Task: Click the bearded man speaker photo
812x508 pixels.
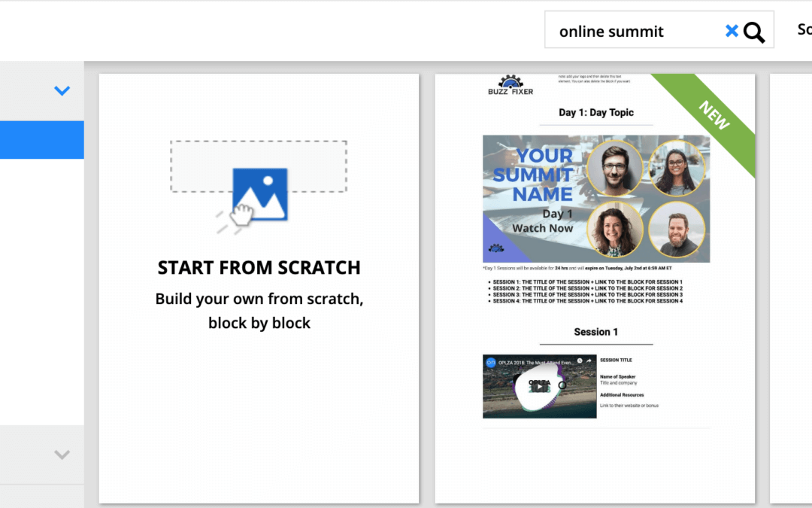Action: 677,231
